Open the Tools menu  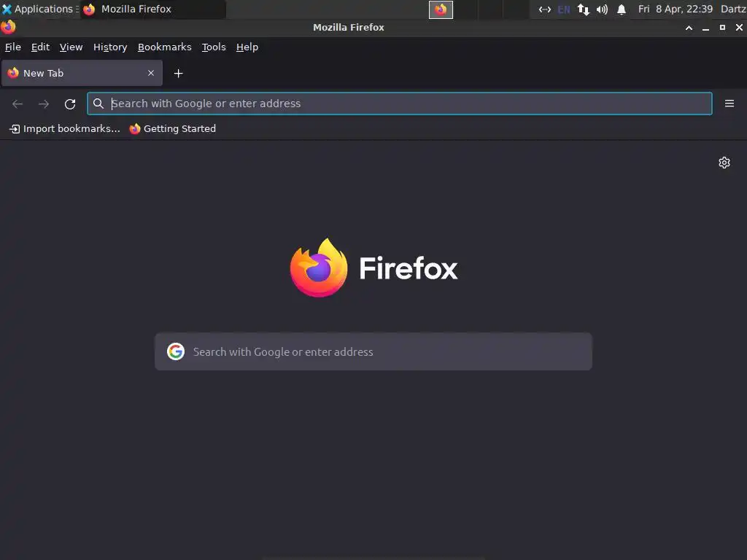click(214, 47)
